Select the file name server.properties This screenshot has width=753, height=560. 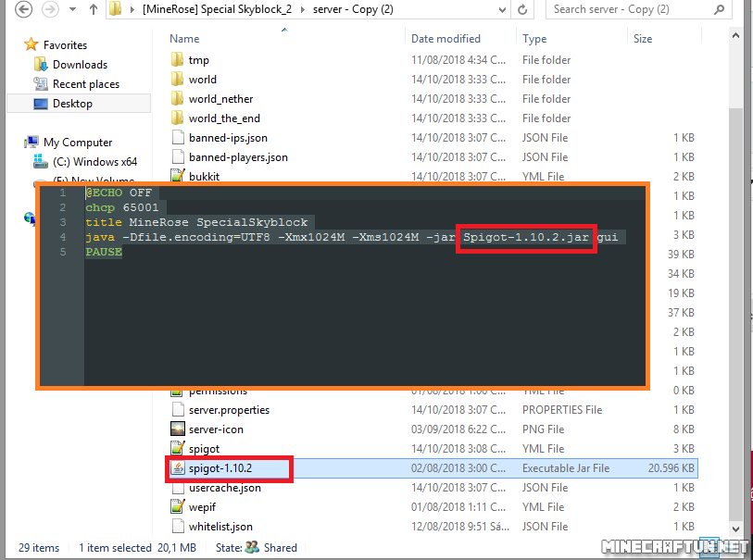pyautogui.click(x=229, y=410)
